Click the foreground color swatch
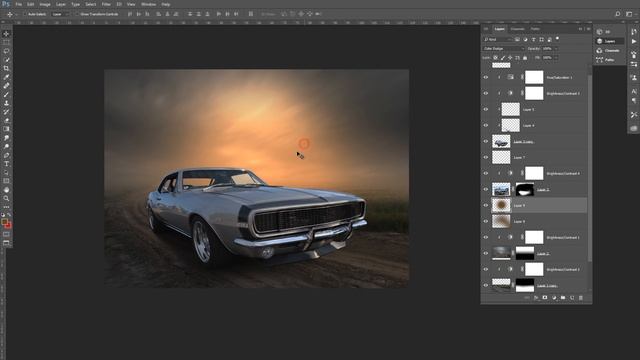Viewport: 640px width, 360px height. point(4,222)
